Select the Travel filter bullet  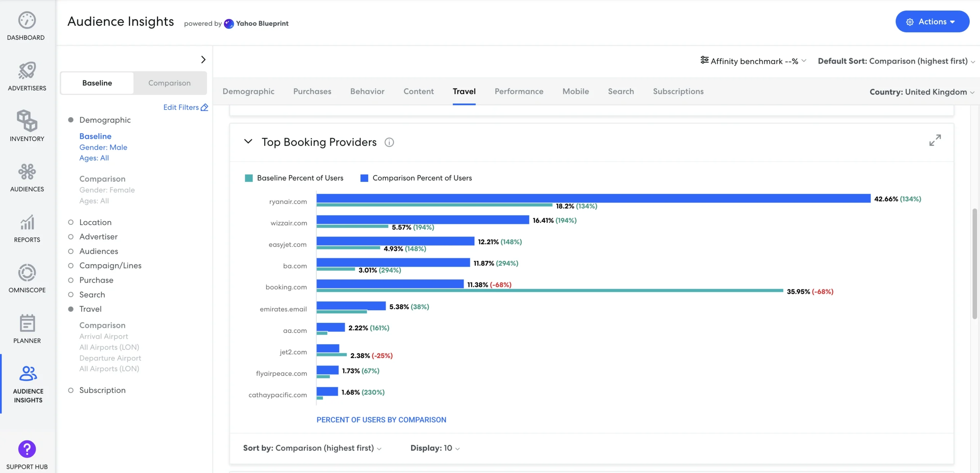(x=70, y=309)
